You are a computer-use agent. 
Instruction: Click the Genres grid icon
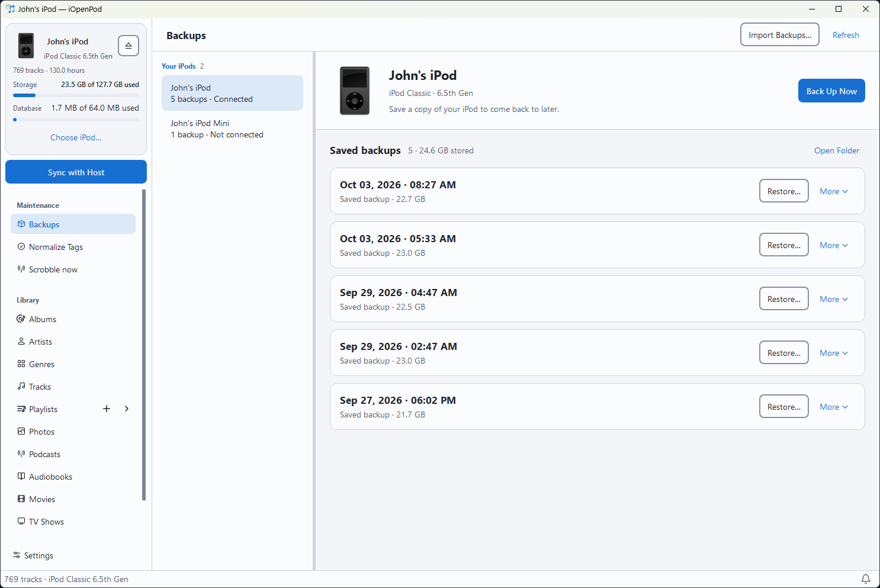21,364
